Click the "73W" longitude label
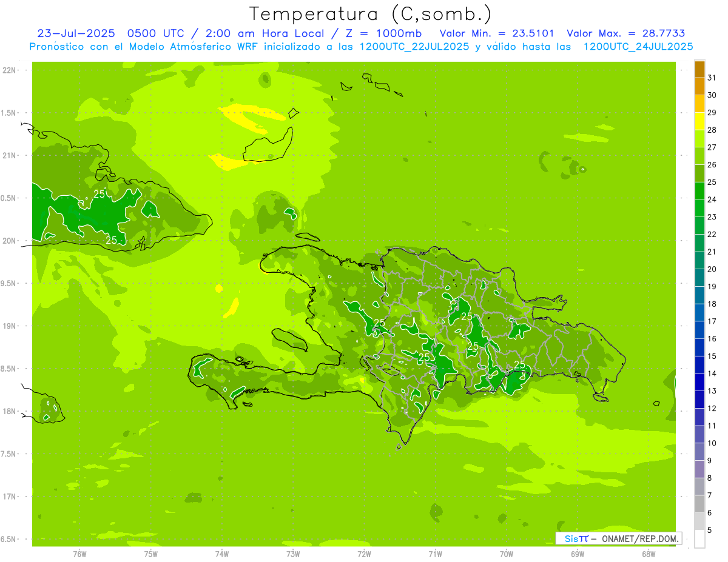728x562 pixels. (x=293, y=554)
